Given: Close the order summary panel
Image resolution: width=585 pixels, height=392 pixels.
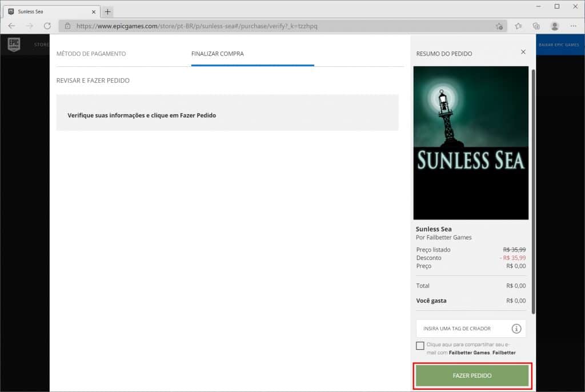Looking at the screenshot, I should tap(523, 52).
